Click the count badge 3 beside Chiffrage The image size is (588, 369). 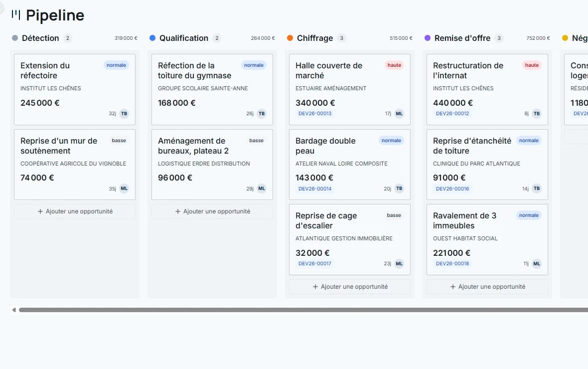(342, 38)
